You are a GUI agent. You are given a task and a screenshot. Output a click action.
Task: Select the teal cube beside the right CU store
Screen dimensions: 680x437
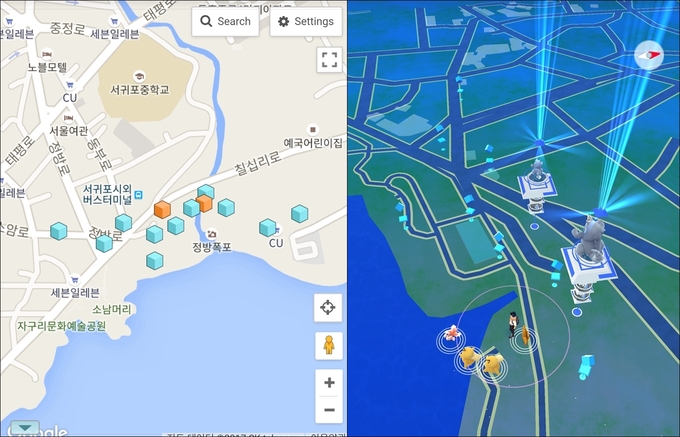[x=268, y=228]
